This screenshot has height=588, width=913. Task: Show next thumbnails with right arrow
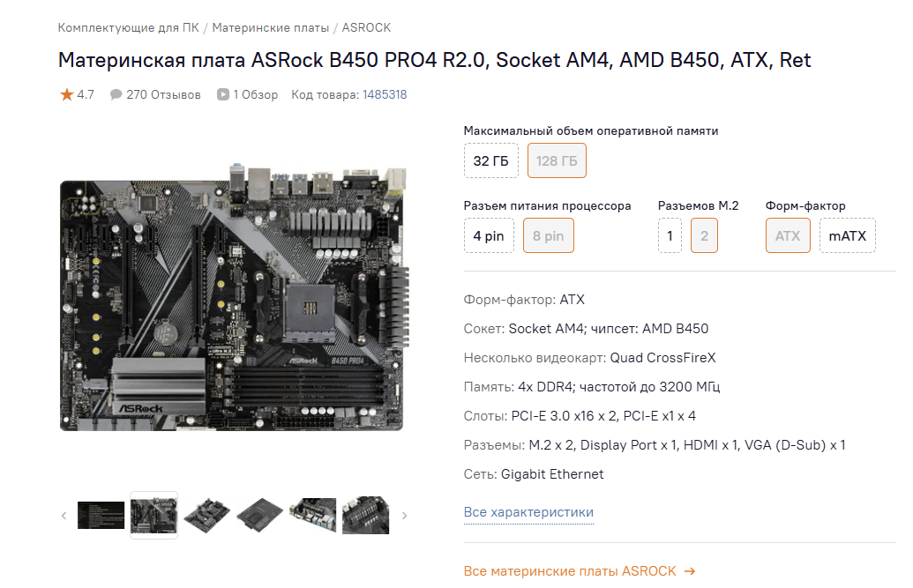point(404,516)
